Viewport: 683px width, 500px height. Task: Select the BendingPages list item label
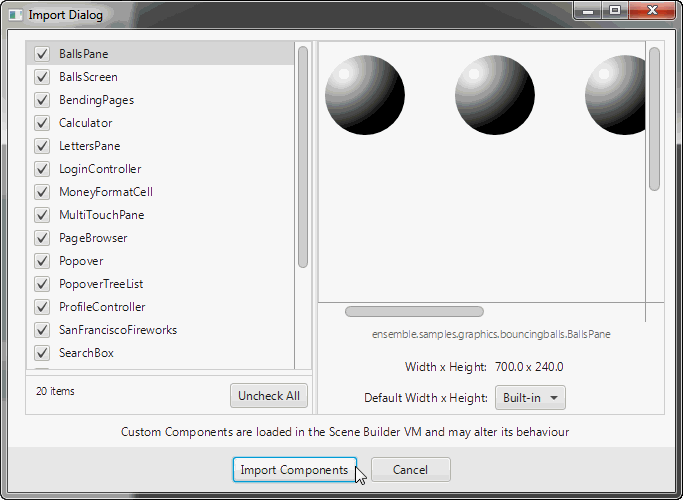97,100
